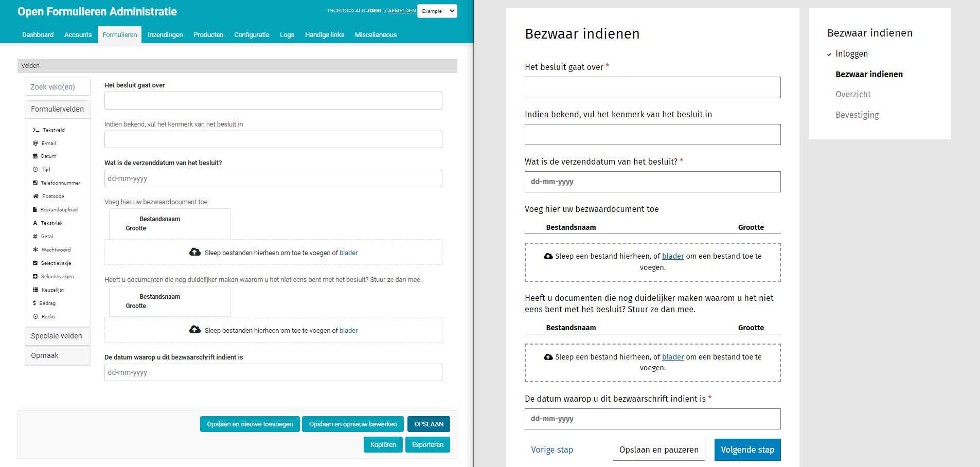Select the Selectievakjes plus-square icon
The height and width of the screenshot is (467, 980).
35,277
